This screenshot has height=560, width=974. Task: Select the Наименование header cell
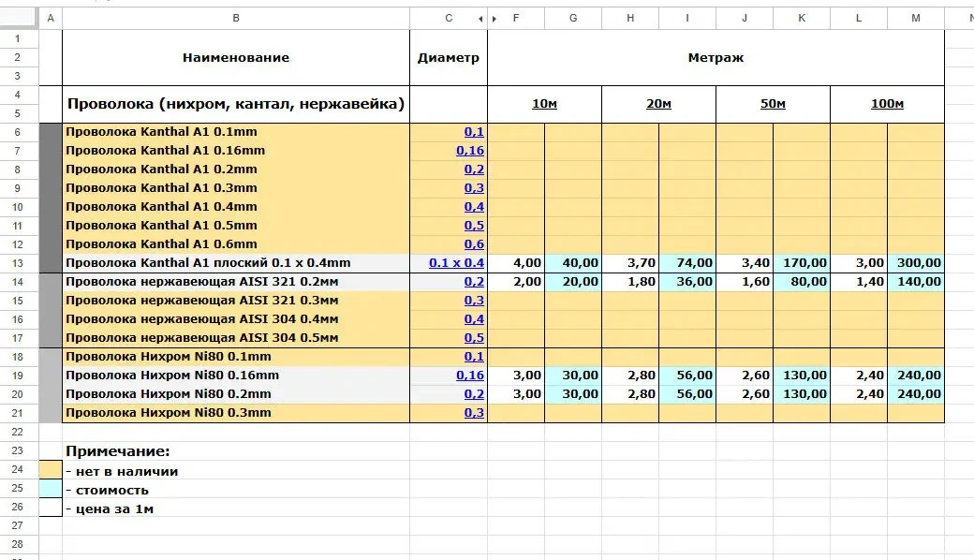(x=236, y=57)
